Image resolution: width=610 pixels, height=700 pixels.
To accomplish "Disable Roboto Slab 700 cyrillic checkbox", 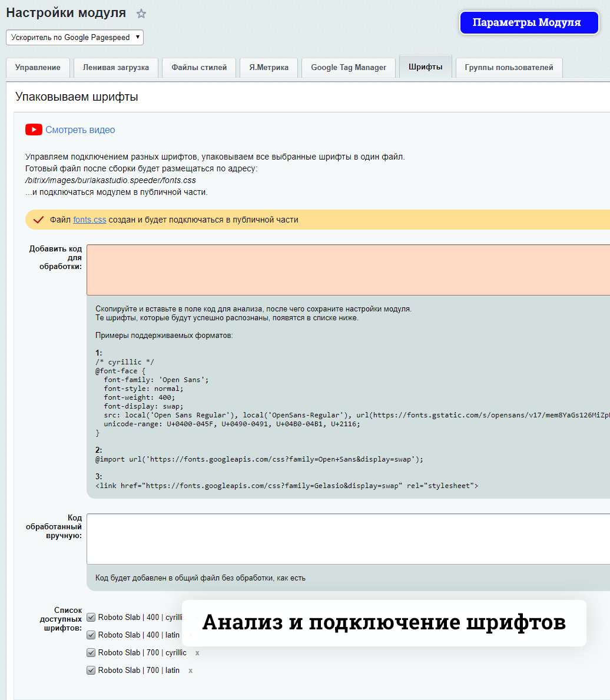I will pos(91,653).
